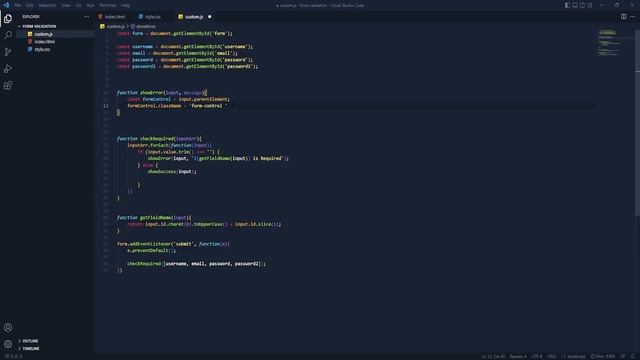Change the UTF-8 encoding status item

537,356
